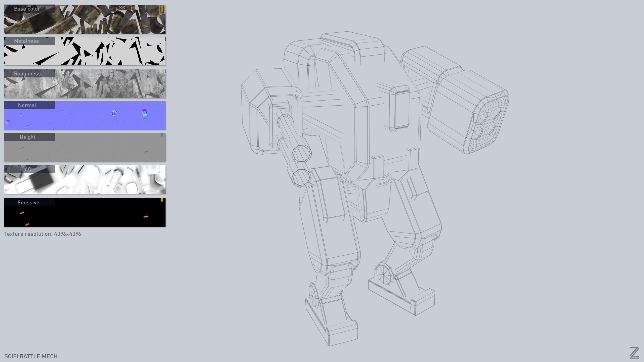Click the 'Base color' label

[27, 9]
